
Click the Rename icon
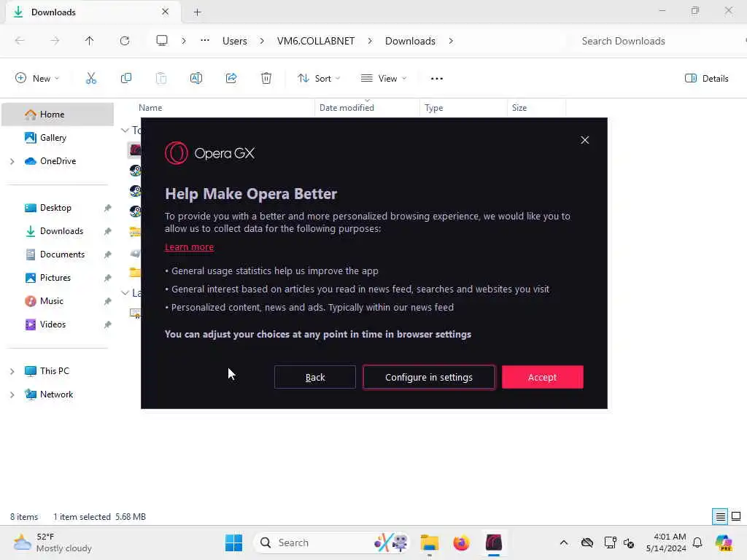tap(196, 79)
